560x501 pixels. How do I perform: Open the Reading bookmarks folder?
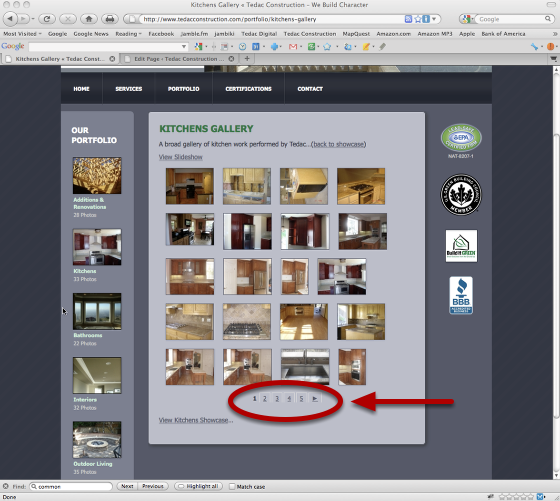coord(128,34)
